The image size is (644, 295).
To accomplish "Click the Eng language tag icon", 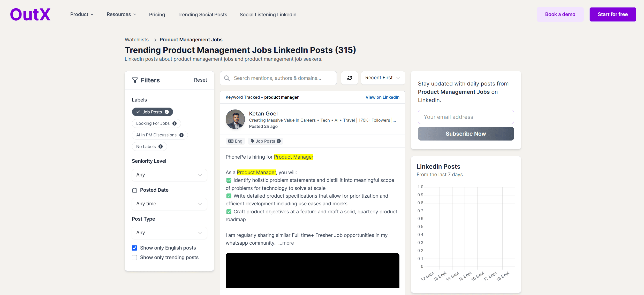I will point(231,141).
